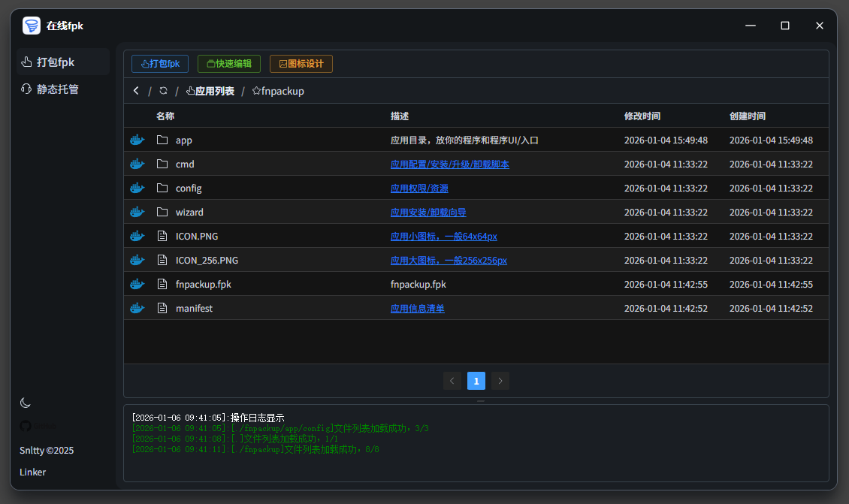This screenshot has height=504, width=849.
Task: Open the 静态托管 sidebar section
Action: point(63,89)
